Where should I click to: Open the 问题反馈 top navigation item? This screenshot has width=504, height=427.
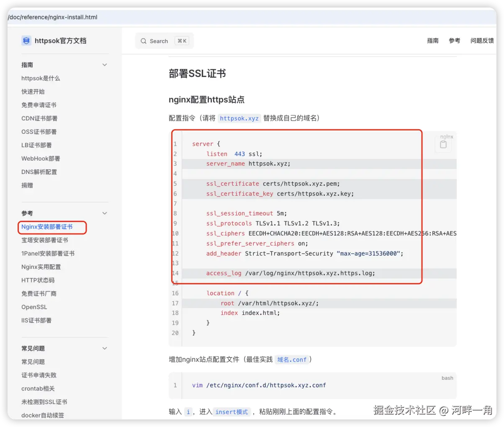tap(482, 41)
